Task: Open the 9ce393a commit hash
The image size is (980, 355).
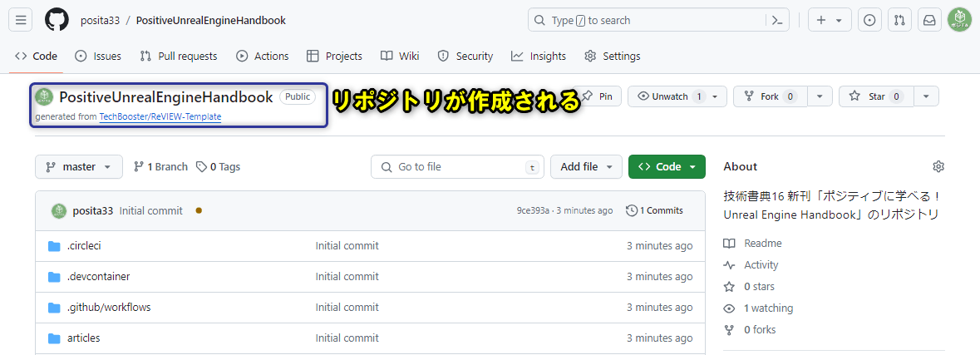Action: 533,210
